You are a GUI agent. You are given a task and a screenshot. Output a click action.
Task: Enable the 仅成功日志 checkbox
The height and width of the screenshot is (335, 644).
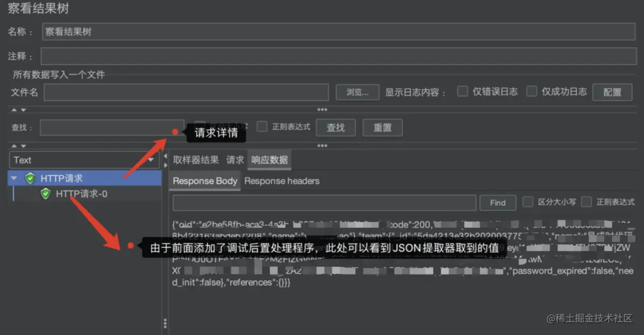coord(531,91)
